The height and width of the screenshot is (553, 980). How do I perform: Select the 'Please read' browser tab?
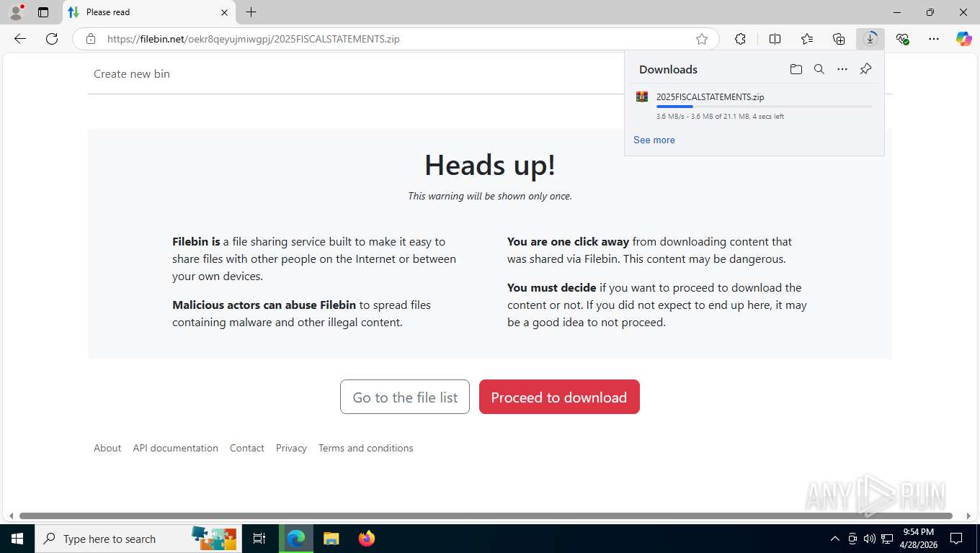tap(148, 12)
